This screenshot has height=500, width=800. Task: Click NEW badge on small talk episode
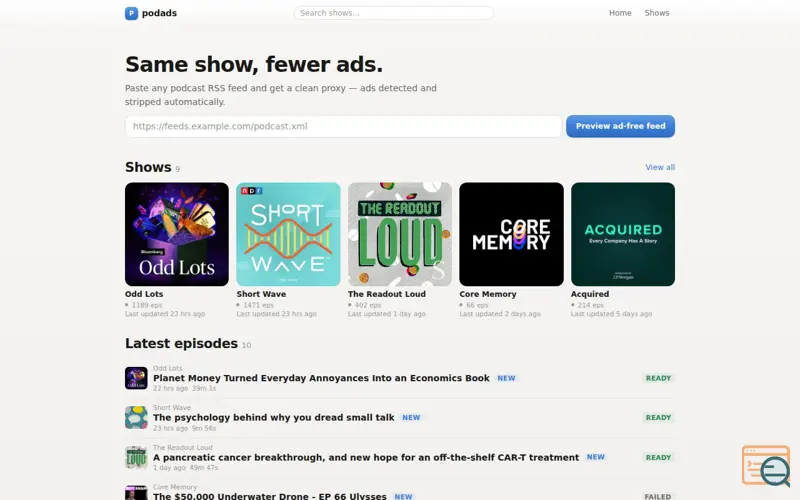point(411,418)
